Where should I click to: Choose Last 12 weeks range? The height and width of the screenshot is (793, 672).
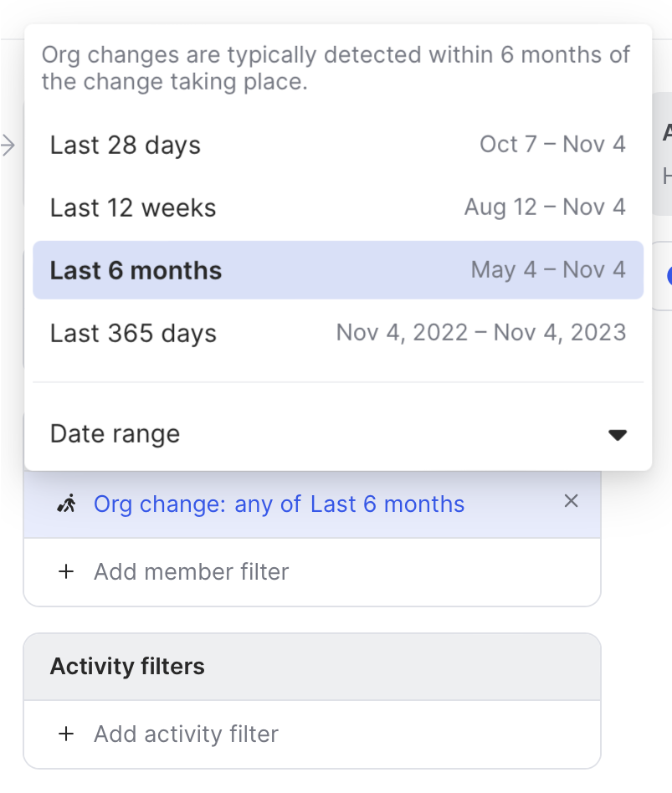(x=133, y=207)
